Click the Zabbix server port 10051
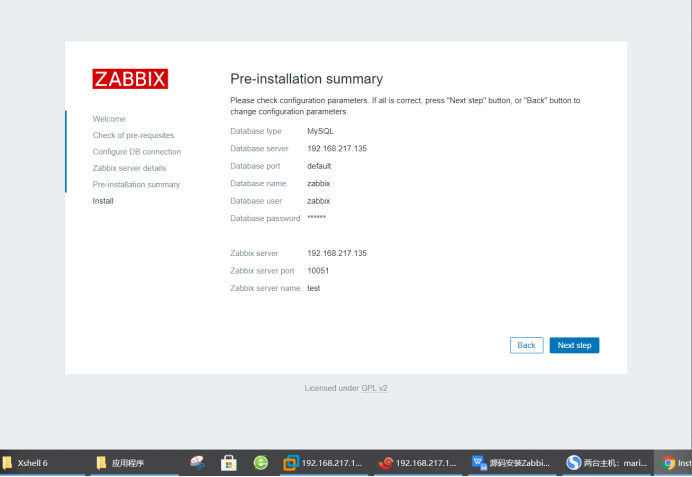 (318, 271)
